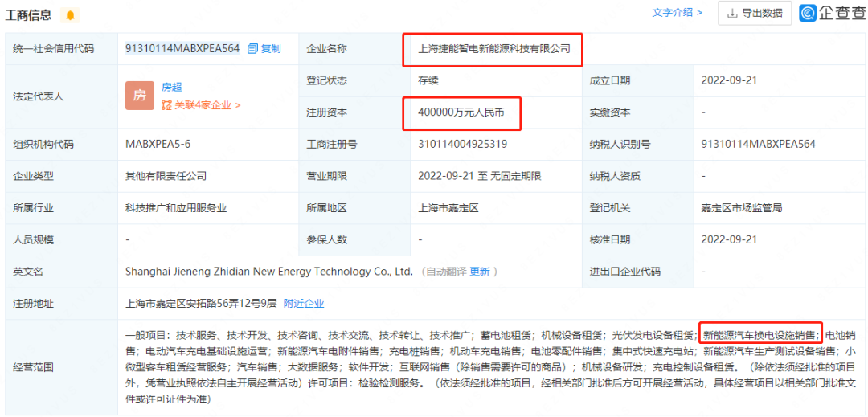Click the 英文名 label cell

(61, 272)
